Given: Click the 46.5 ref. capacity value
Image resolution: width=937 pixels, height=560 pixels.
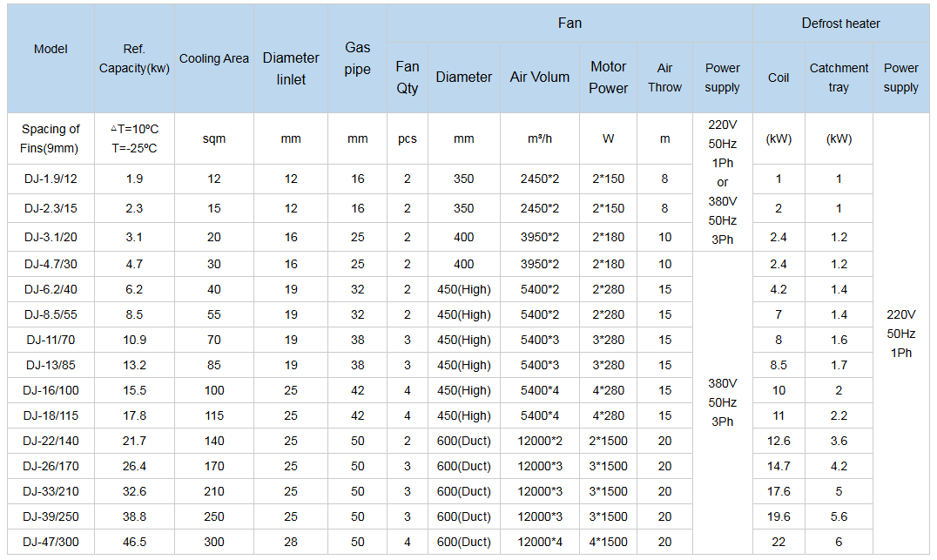Looking at the screenshot, I should pyautogui.click(x=134, y=542).
